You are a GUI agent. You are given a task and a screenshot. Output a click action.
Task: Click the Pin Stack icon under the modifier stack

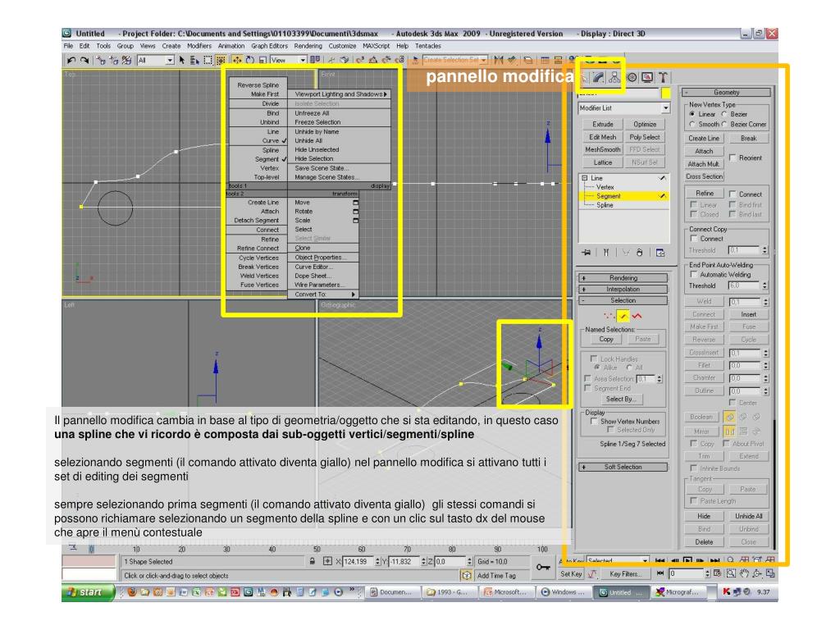[x=587, y=253]
